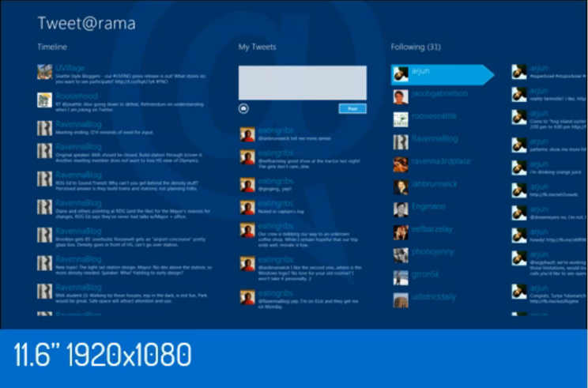Open 'great show at the tractor' tweet
The width and height of the screenshot is (588, 388).
[302, 160]
